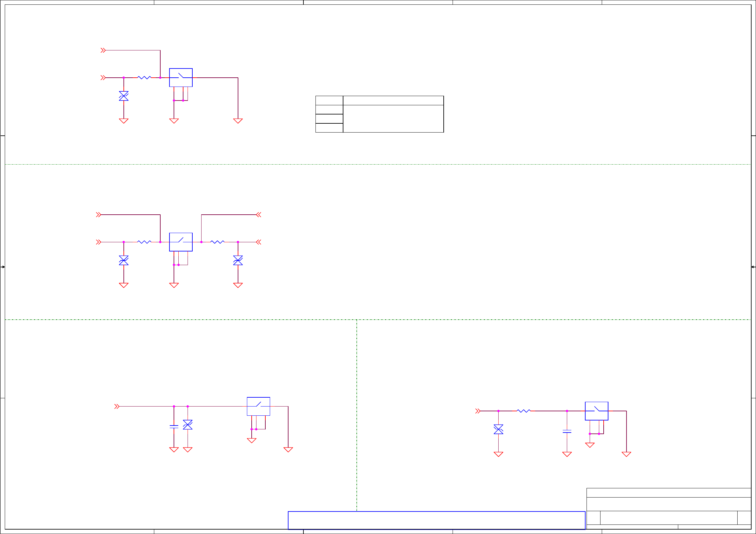Select the switch symbol in the top circuit
The image size is (756, 534).
click(181, 78)
